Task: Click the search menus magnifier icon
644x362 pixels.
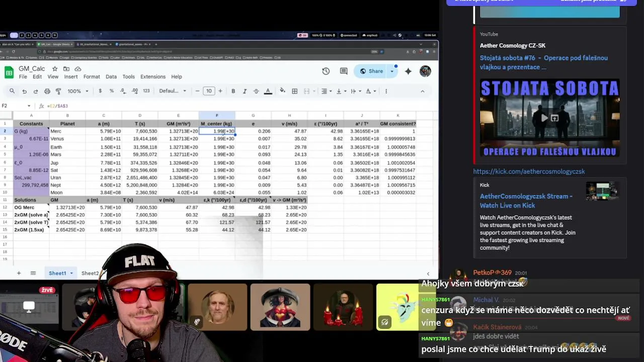Action: click(x=12, y=91)
